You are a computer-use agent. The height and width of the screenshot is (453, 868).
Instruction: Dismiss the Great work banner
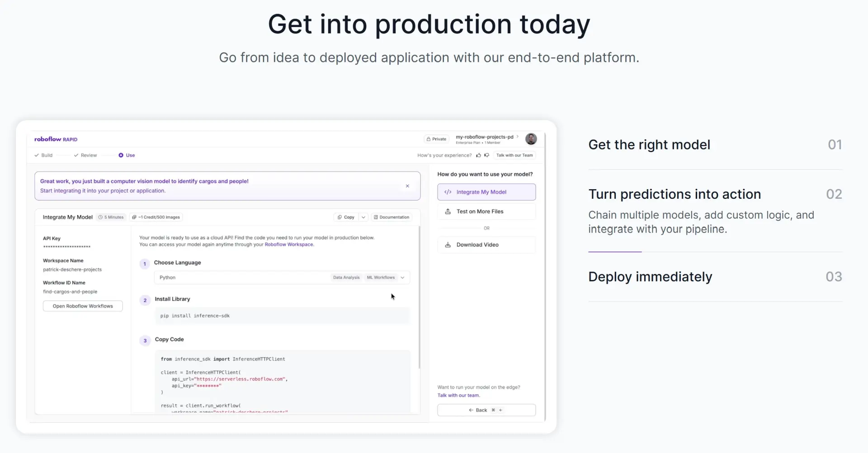(407, 186)
